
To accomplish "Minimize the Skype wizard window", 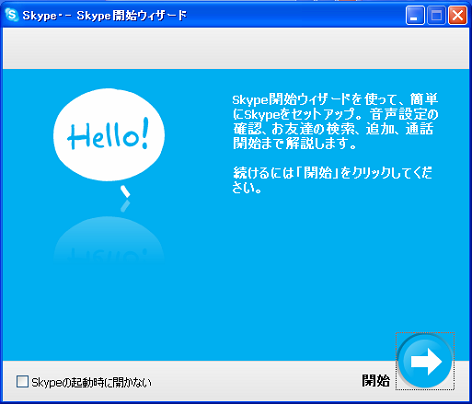I will pyautogui.click(x=415, y=15).
